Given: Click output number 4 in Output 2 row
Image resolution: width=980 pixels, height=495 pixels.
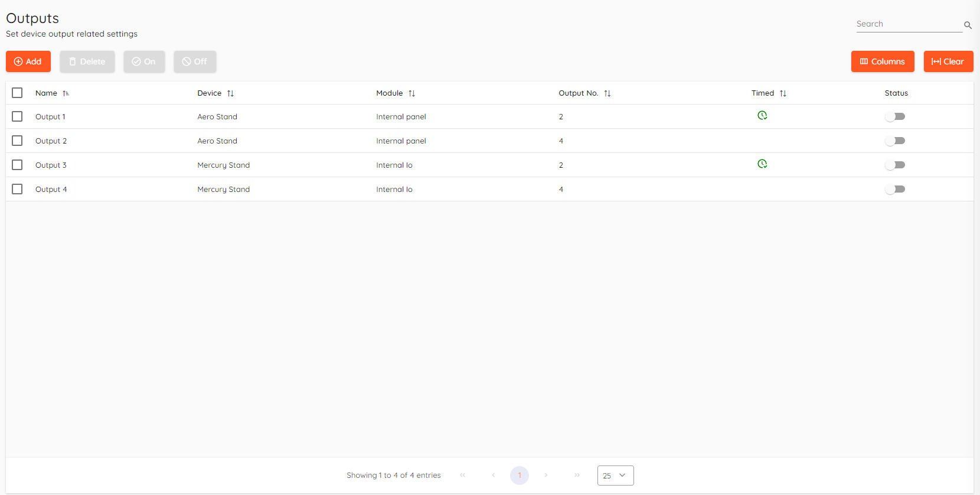Looking at the screenshot, I should click(x=561, y=141).
